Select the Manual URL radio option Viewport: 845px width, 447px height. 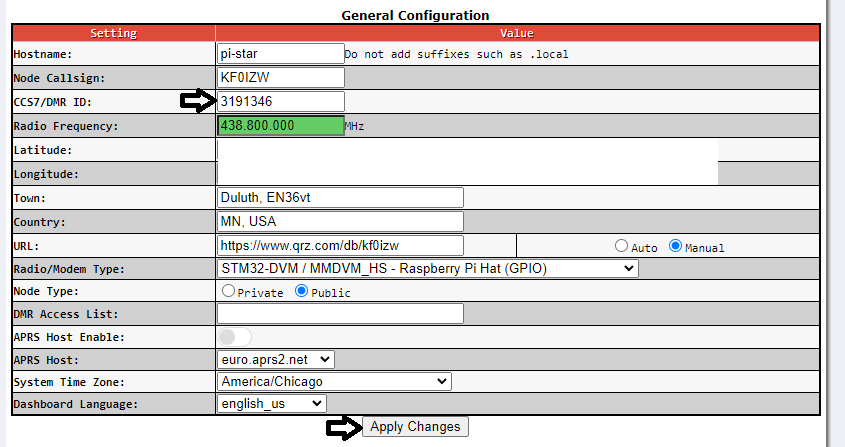point(676,246)
